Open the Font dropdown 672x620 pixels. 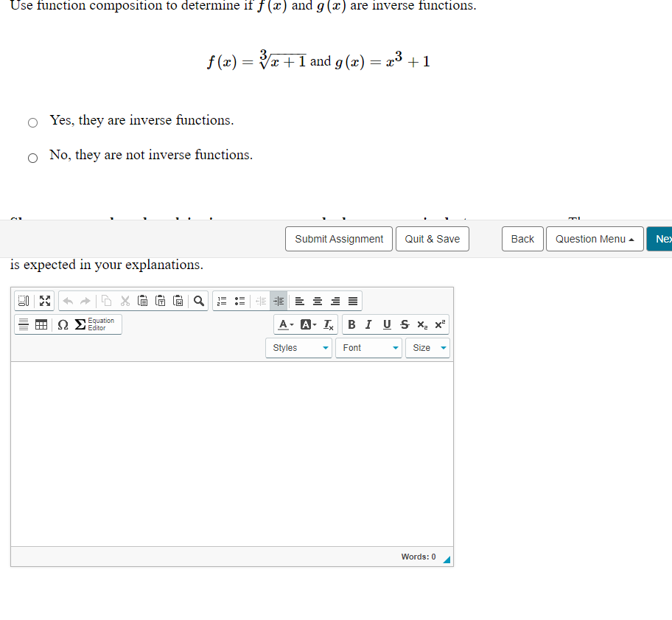(x=368, y=348)
